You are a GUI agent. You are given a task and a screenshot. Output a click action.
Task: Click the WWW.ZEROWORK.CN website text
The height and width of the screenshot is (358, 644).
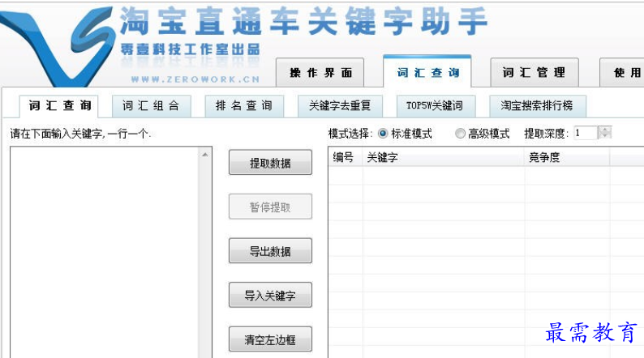(x=195, y=79)
